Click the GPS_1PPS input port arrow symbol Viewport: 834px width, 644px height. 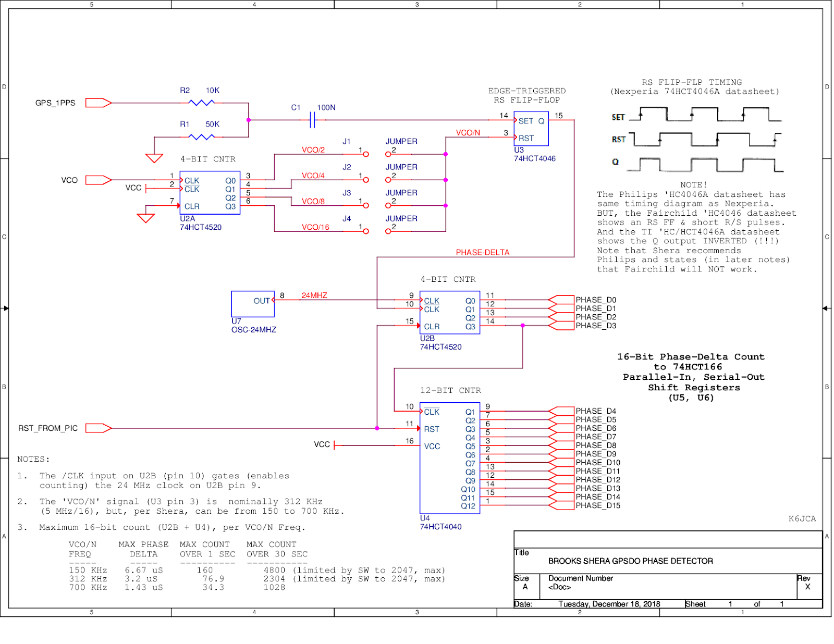(x=99, y=103)
